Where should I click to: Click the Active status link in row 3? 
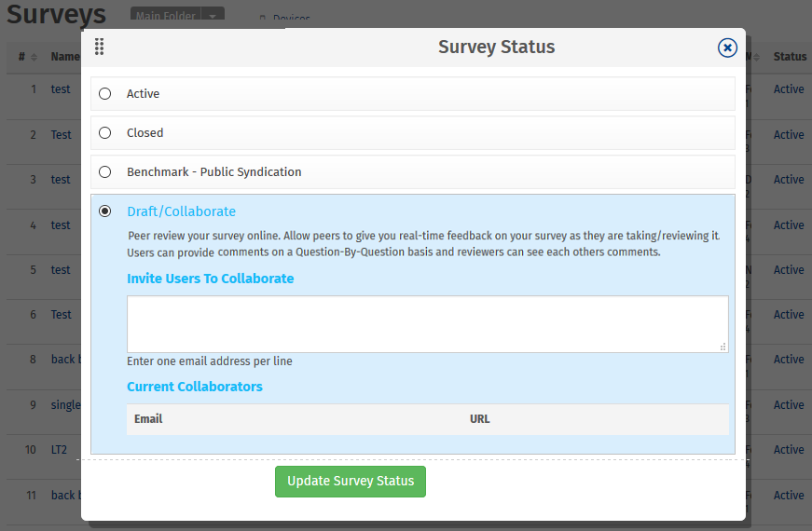point(789,180)
